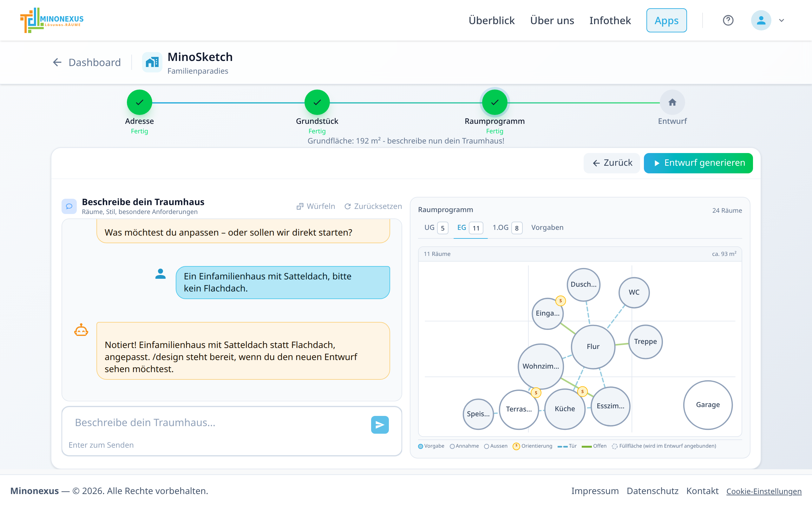
Task: Open the Impressum footer link
Action: (x=595, y=491)
